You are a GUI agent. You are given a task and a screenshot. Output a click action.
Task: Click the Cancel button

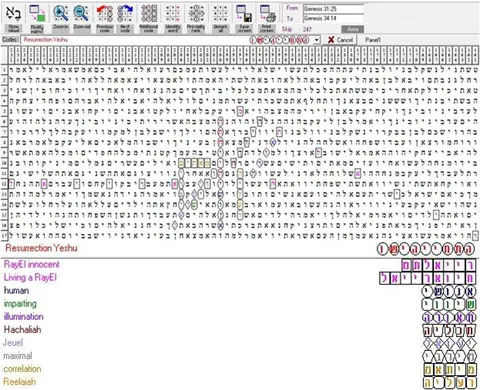(x=340, y=40)
